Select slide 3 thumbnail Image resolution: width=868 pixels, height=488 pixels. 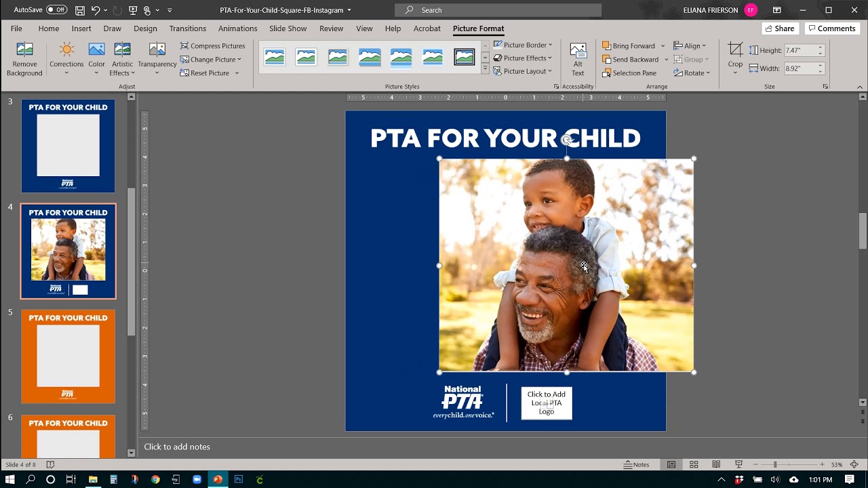(x=68, y=146)
